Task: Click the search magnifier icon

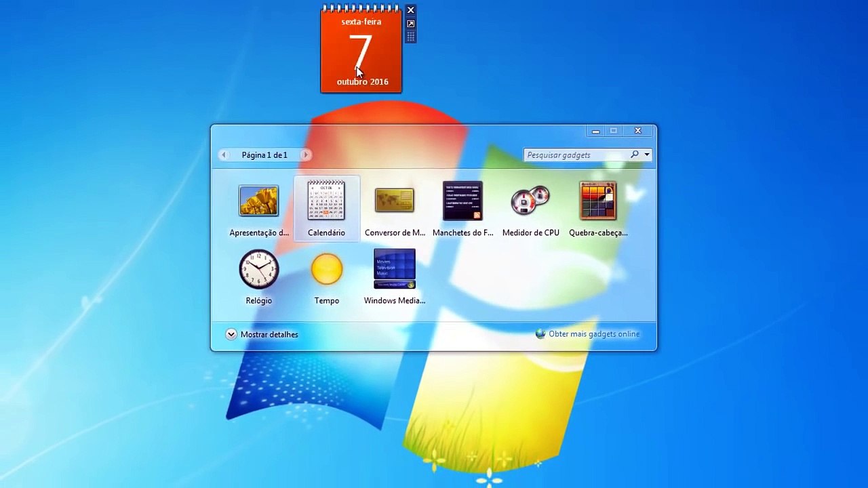Action: pyautogui.click(x=635, y=155)
